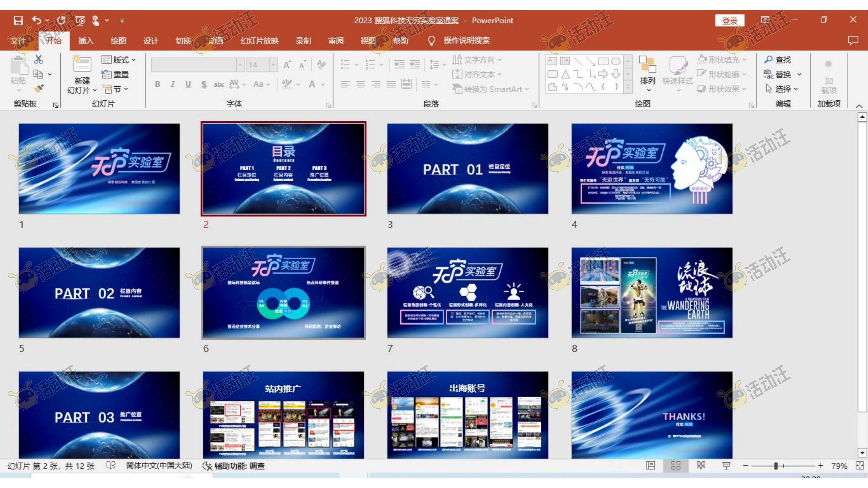The width and height of the screenshot is (868, 488).
Task: Insert a text box from the shapes gallery
Action: (552, 61)
